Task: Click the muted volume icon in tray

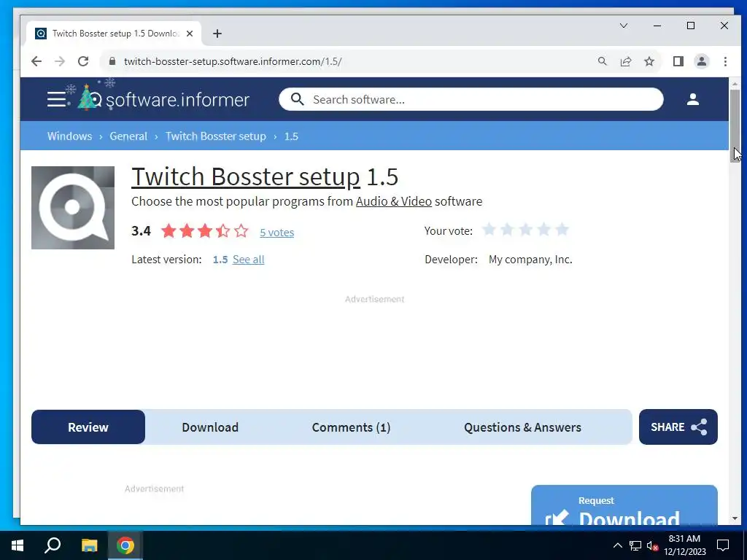Action: coord(652,545)
